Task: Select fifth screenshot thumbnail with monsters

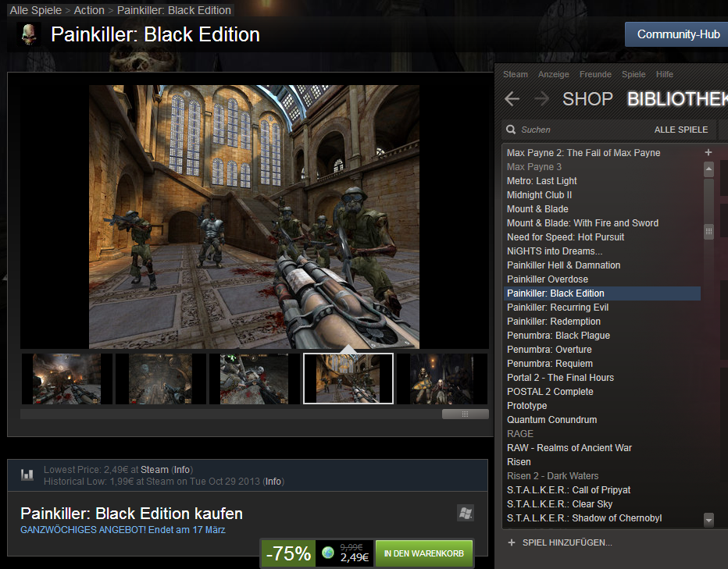Action: [442, 379]
